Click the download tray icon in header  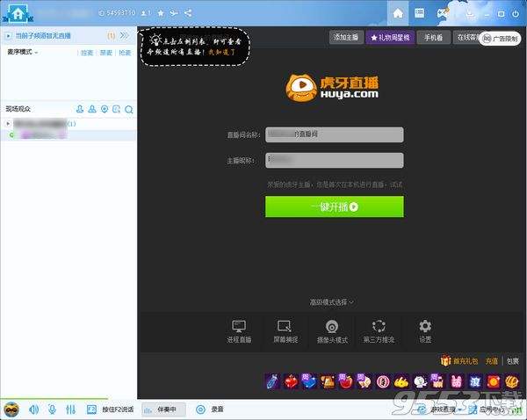[x=470, y=14]
